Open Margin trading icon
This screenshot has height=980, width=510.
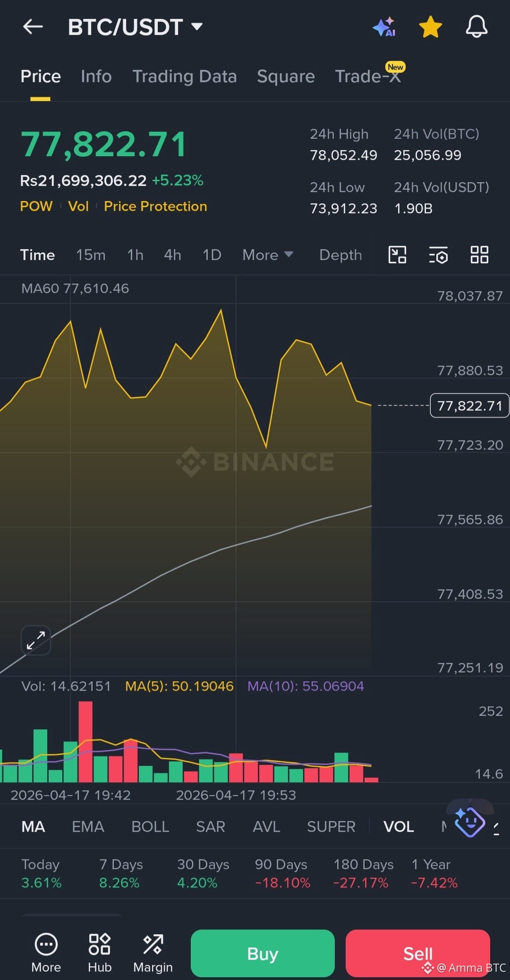pos(153,953)
